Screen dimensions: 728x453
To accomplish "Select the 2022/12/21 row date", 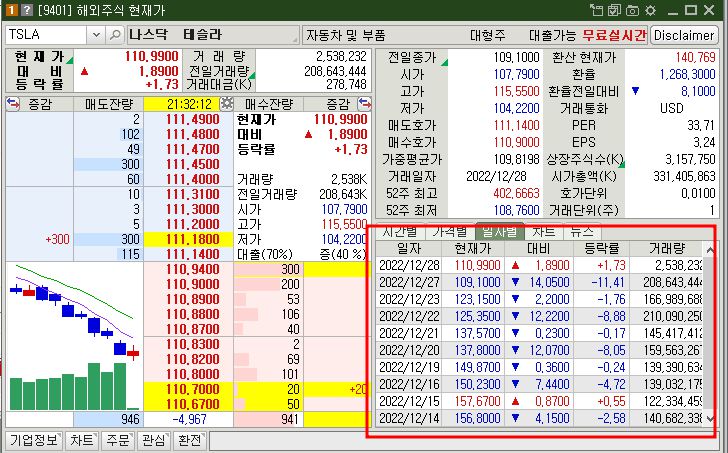I will click(409, 333).
